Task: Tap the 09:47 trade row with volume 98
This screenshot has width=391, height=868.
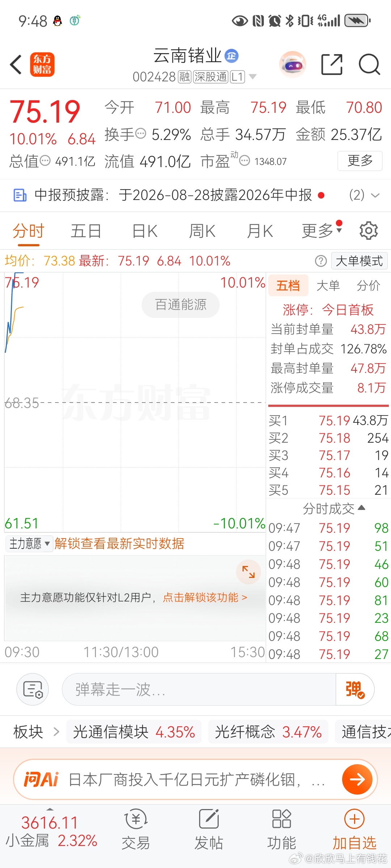Action: click(x=328, y=528)
